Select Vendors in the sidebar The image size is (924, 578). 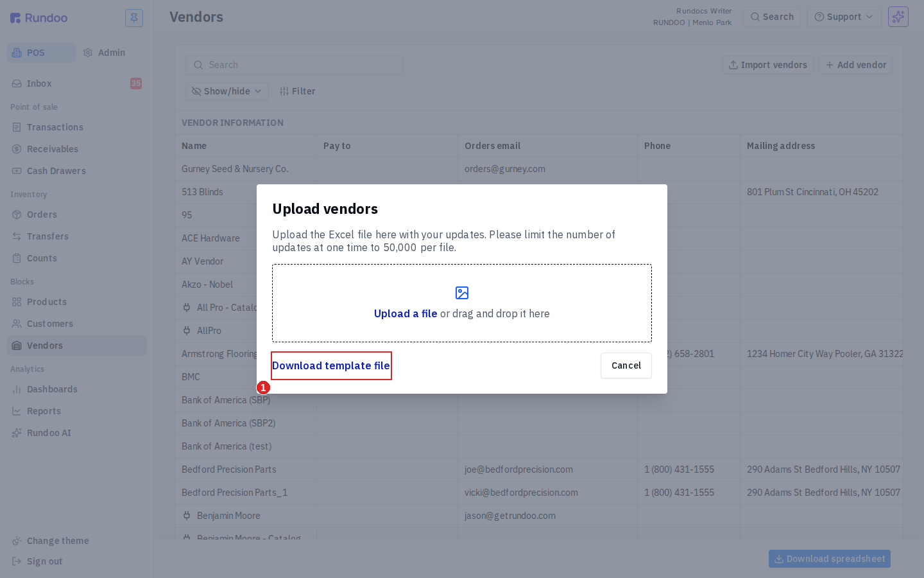(76, 346)
